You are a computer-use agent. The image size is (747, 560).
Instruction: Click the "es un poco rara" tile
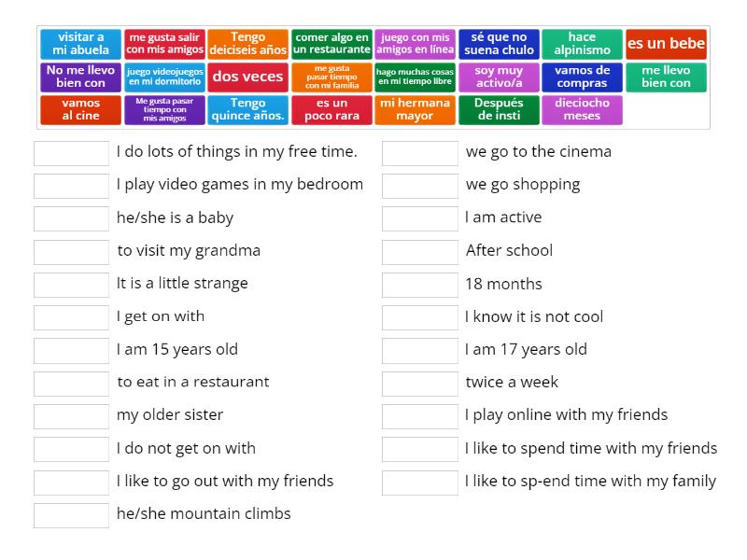coord(331,109)
